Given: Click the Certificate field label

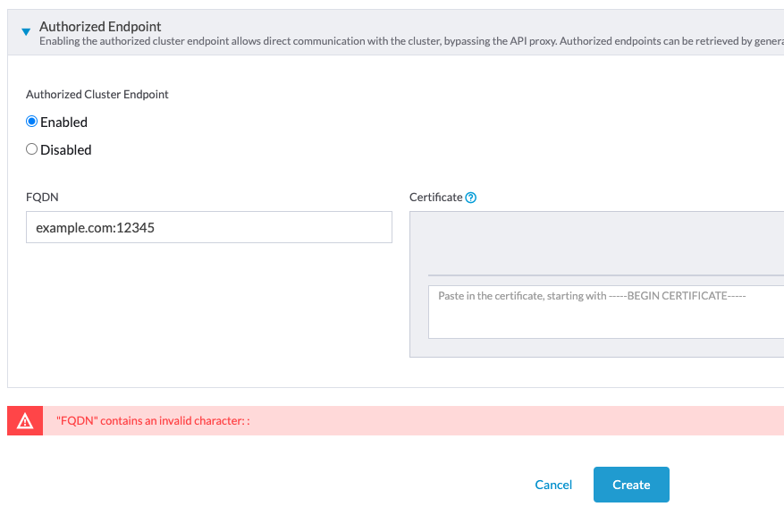Looking at the screenshot, I should [437, 197].
